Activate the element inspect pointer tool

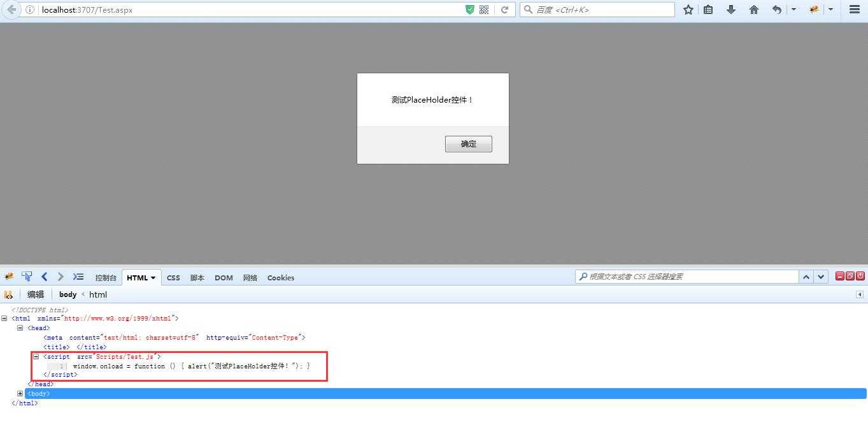(27, 277)
